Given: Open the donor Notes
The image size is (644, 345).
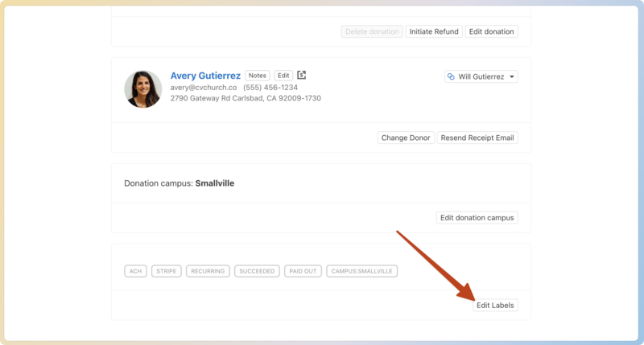Looking at the screenshot, I should [x=257, y=76].
